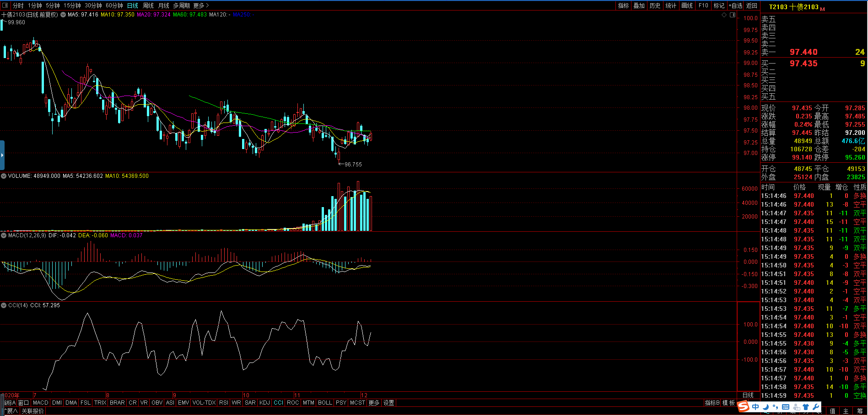The height and width of the screenshot is (416, 868).
Task: Open the Sogou input method logo
Action: 744,406
